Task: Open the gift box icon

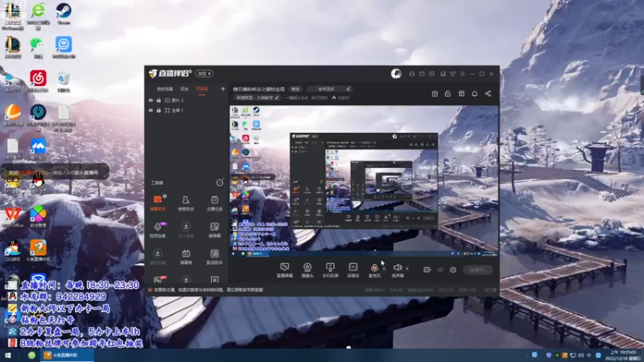Action: pyautogui.click(x=435, y=93)
